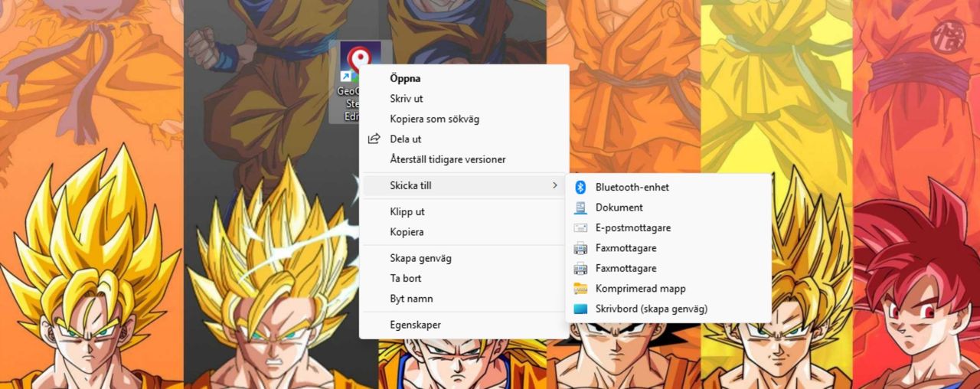The height and width of the screenshot is (389, 980).
Task: Click Kopiera som sökväg
Action: (x=464, y=119)
